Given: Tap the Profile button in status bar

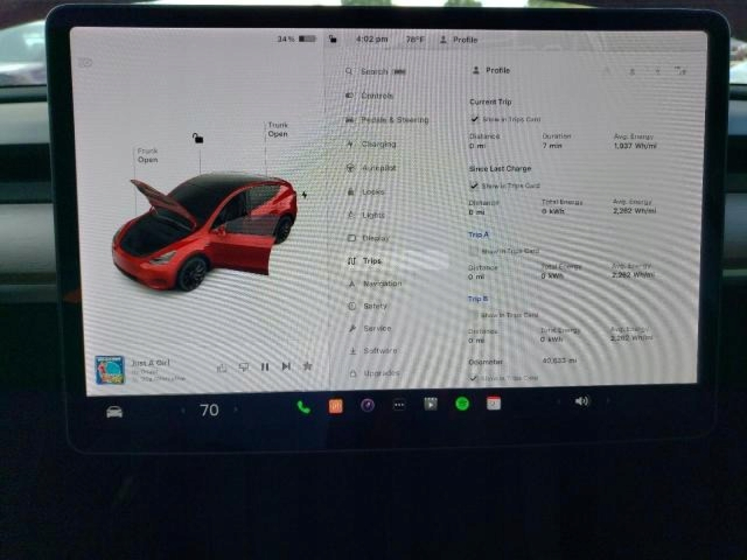Looking at the screenshot, I should click(459, 39).
